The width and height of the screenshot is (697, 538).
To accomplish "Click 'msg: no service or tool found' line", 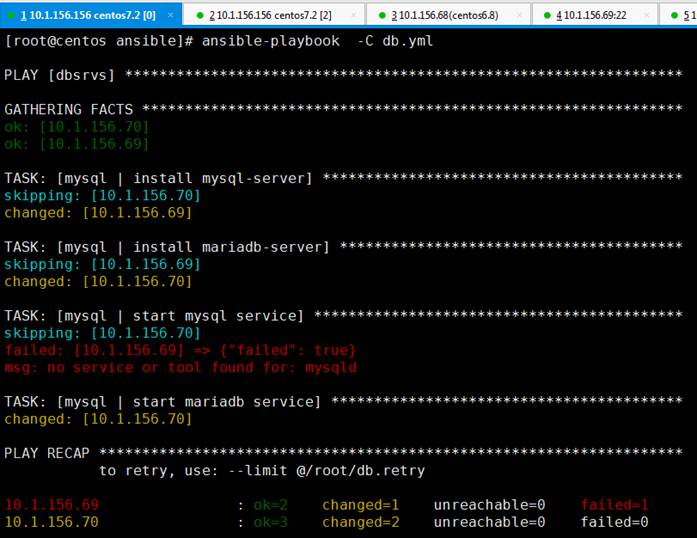I will click(x=180, y=367).
